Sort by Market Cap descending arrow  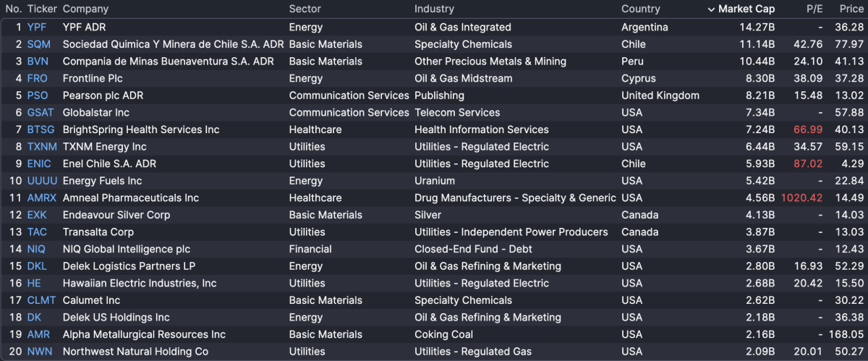[x=711, y=9]
